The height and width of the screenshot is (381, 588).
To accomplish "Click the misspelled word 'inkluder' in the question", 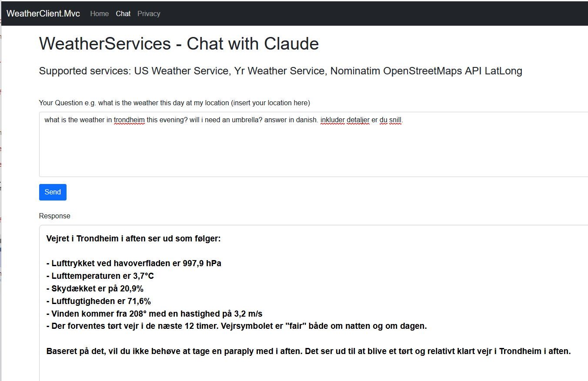I will pyautogui.click(x=333, y=120).
